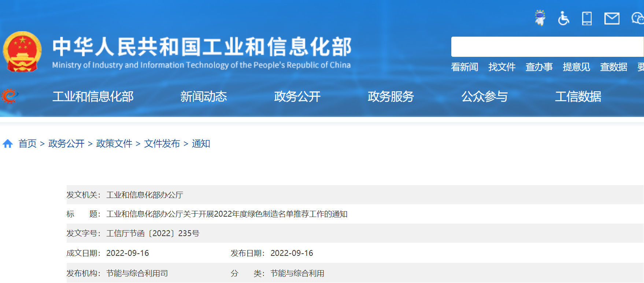Click the 分类 value 节能与综合利用
The image size is (644, 283).
(297, 273)
